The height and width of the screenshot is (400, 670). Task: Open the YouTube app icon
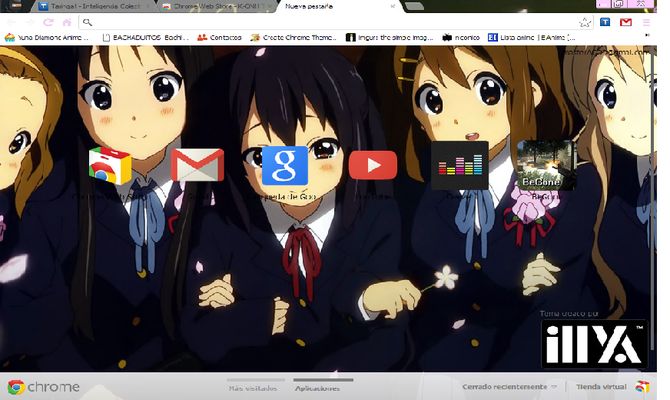pos(373,165)
